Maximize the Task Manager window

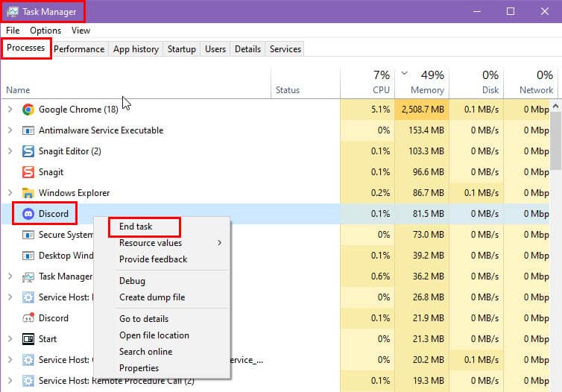[x=511, y=11]
